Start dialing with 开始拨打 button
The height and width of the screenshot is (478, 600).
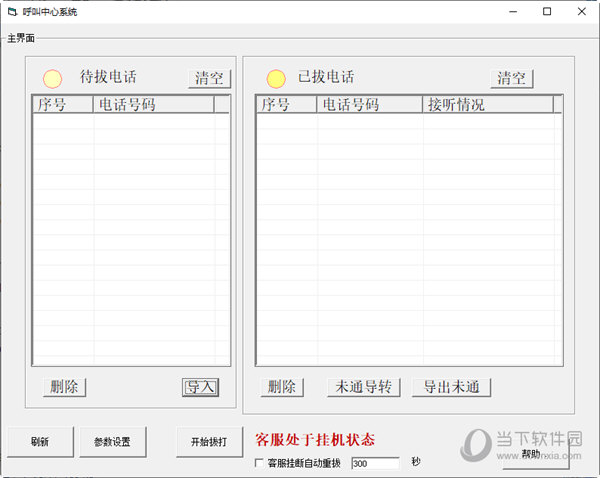209,441
